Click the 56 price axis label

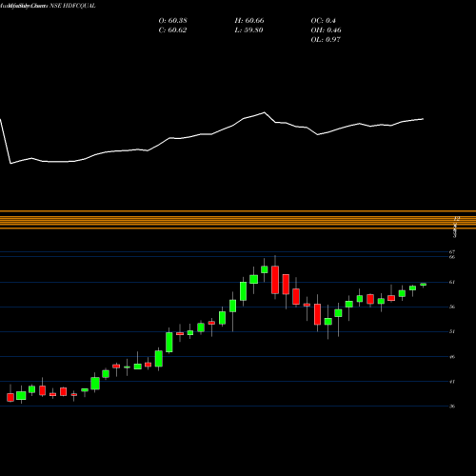tap(452, 307)
